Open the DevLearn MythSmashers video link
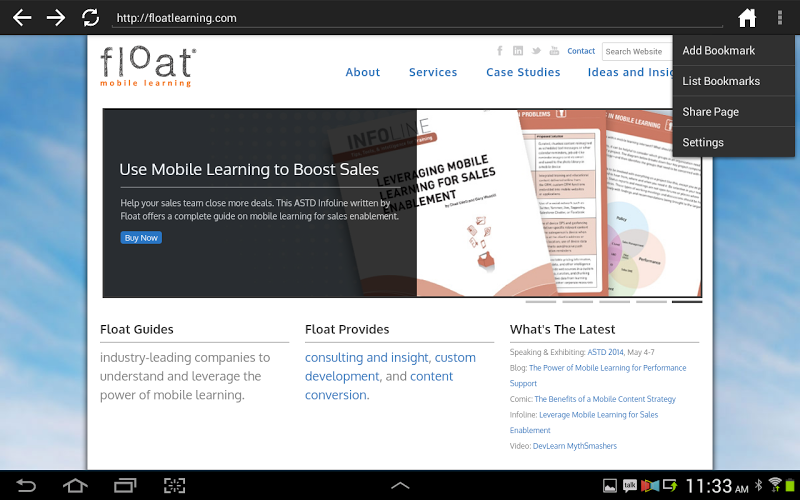This screenshot has width=800, height=500. [x=574, y=446]
